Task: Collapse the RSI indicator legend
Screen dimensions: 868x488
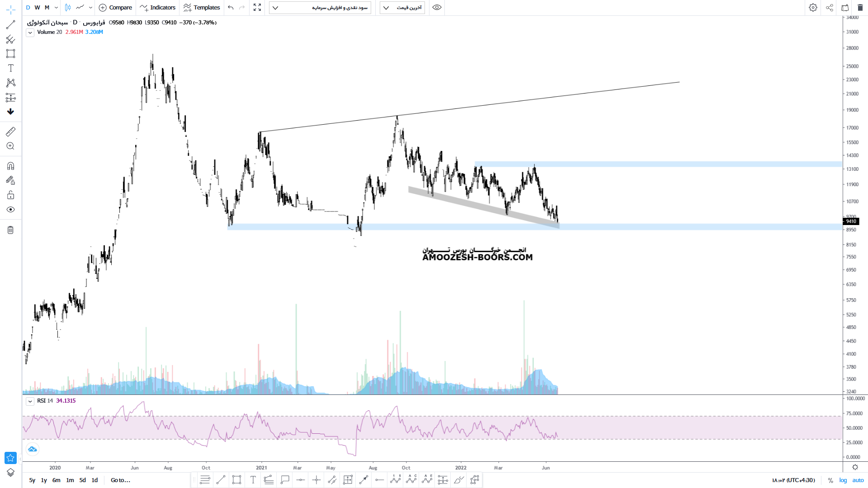Action: tap(30, 401)
